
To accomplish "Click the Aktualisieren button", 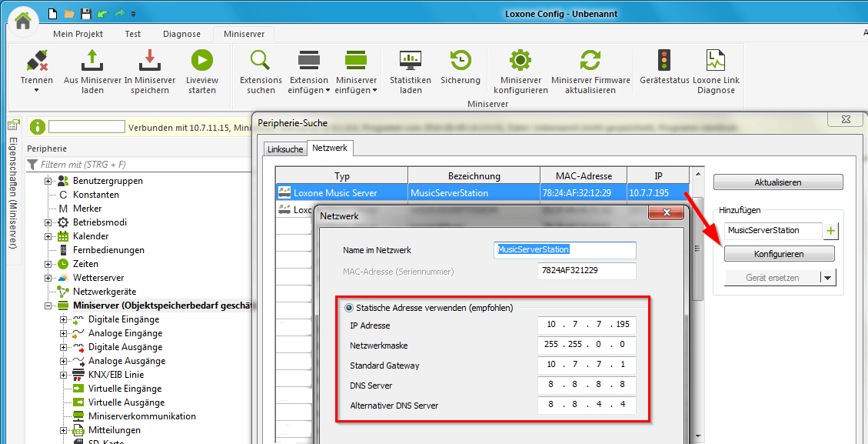I will (x=778, y=182).
